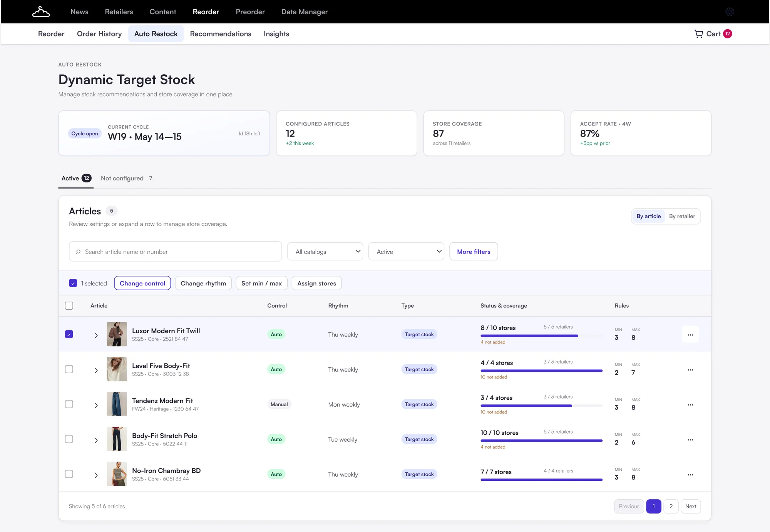This screenshot has width=770, height=532.
Task: Expand the Tendenz Modern Fit row
Action: click(x=96, y=405)
